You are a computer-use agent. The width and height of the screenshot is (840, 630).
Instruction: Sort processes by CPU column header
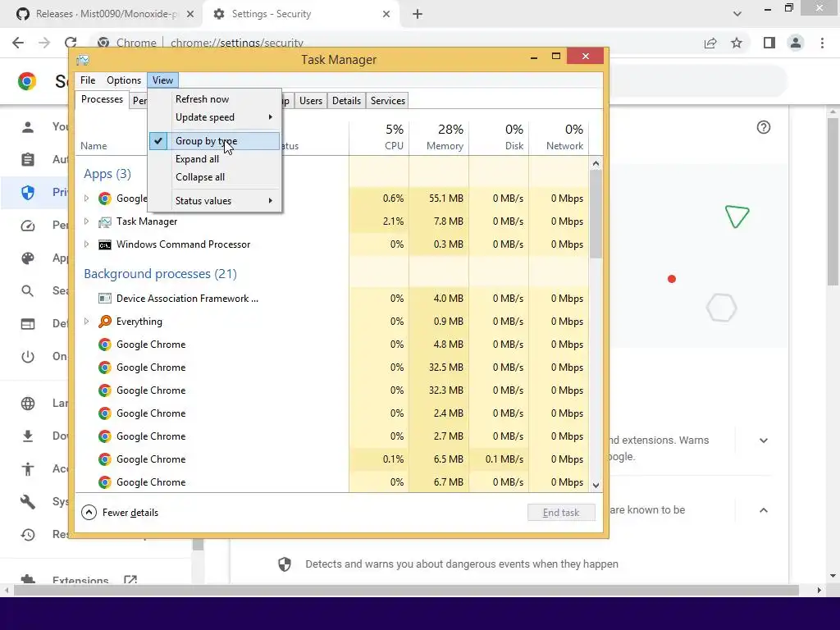tap(379, 137)
